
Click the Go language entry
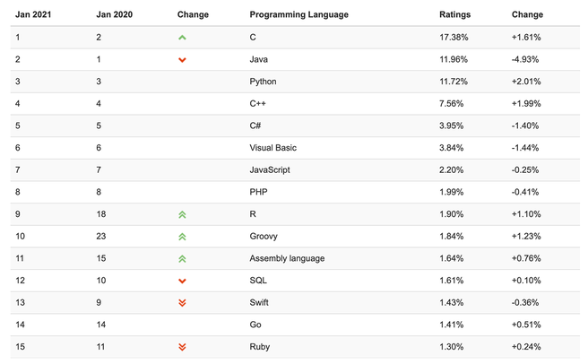pos(255,325)
